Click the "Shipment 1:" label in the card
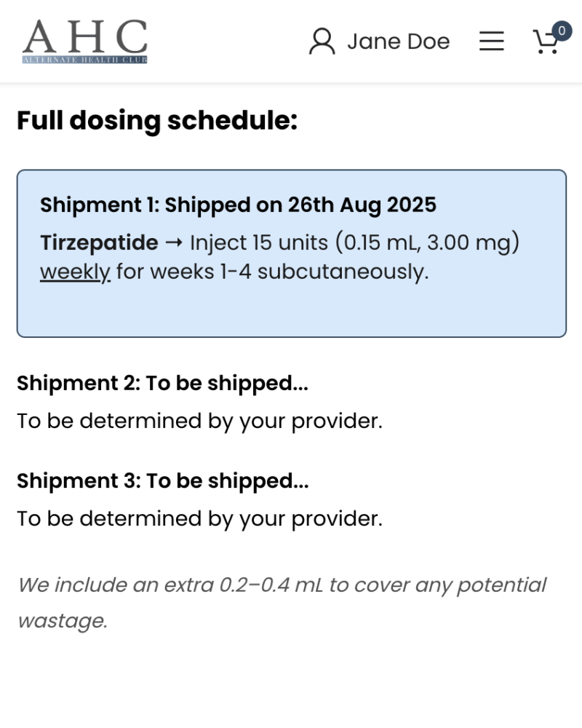The image size is (582, 728). pos(99,205)
